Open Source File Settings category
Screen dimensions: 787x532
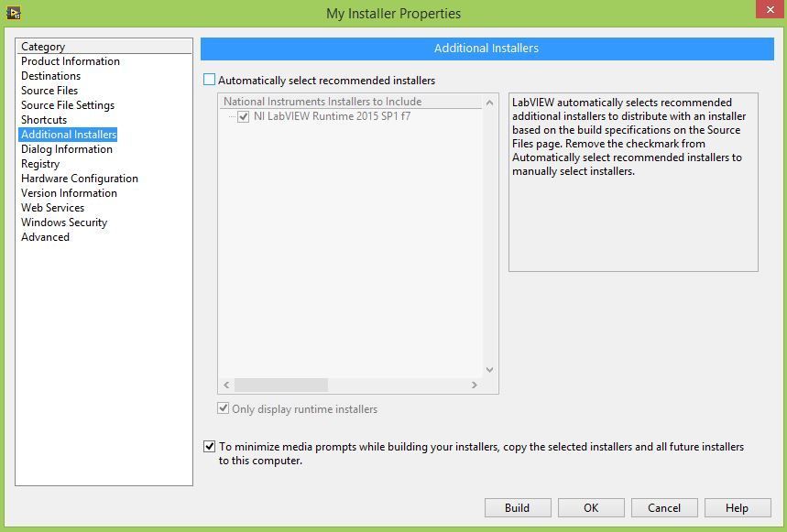(68, 105)
